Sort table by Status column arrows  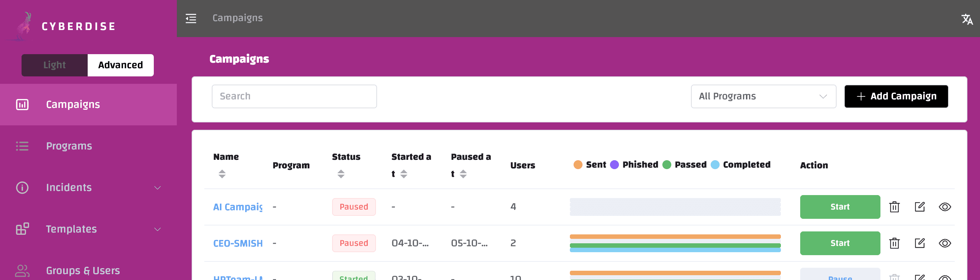(x=341, y=174)
